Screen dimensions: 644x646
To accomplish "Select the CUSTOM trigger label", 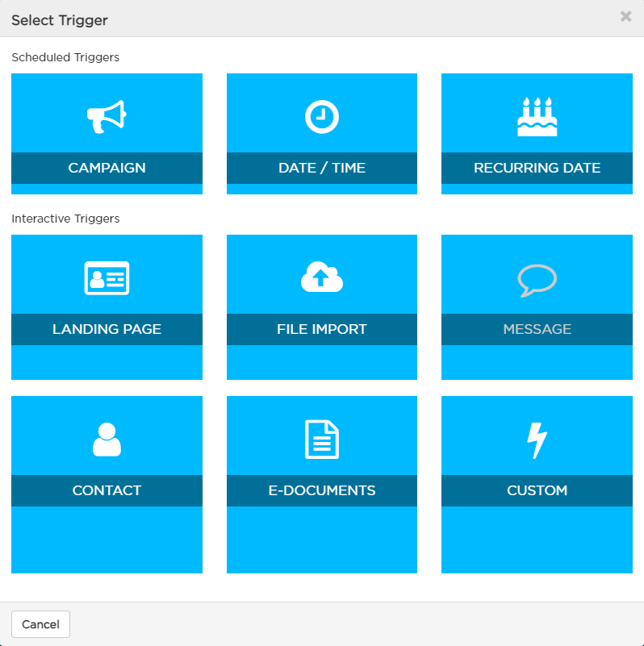I will tap(537, 490).
